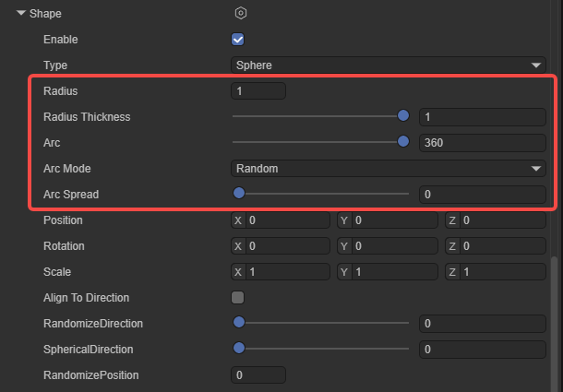Click the Arc slider handle
The width and height of the screenshot is (563, 392).
point(402,142)
